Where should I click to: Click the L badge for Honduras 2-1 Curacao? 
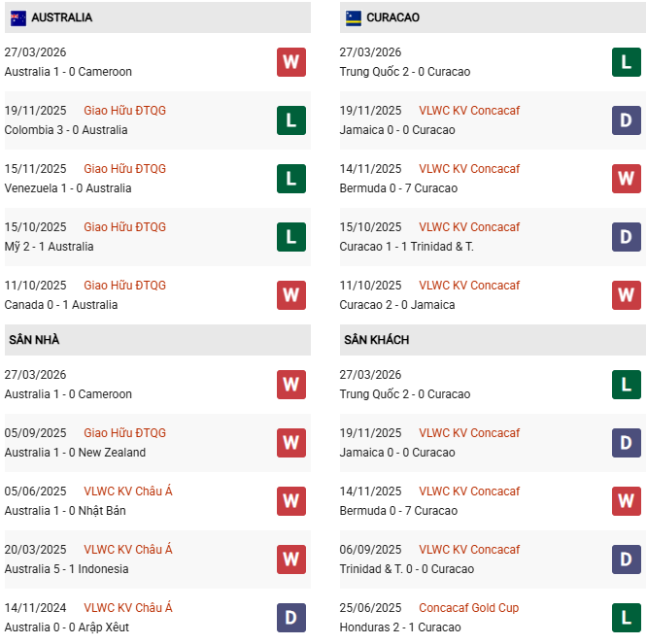(627, 618)
